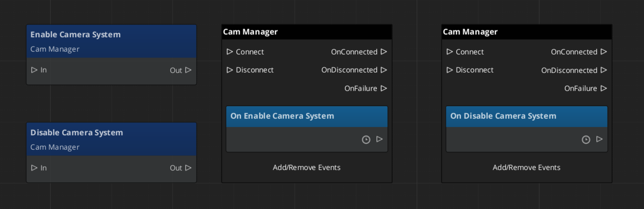Click the In port of Enable Camera System
644x209 pixels.
[34, 70]
